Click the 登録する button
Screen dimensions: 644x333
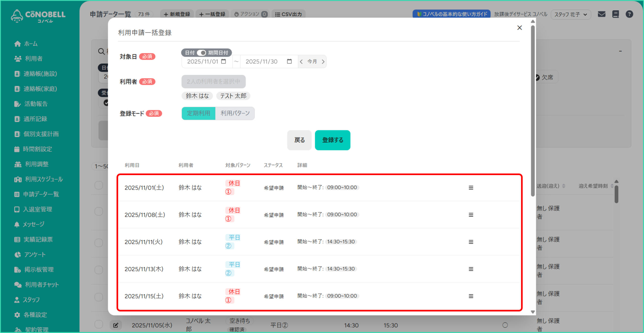pos(332,140)
